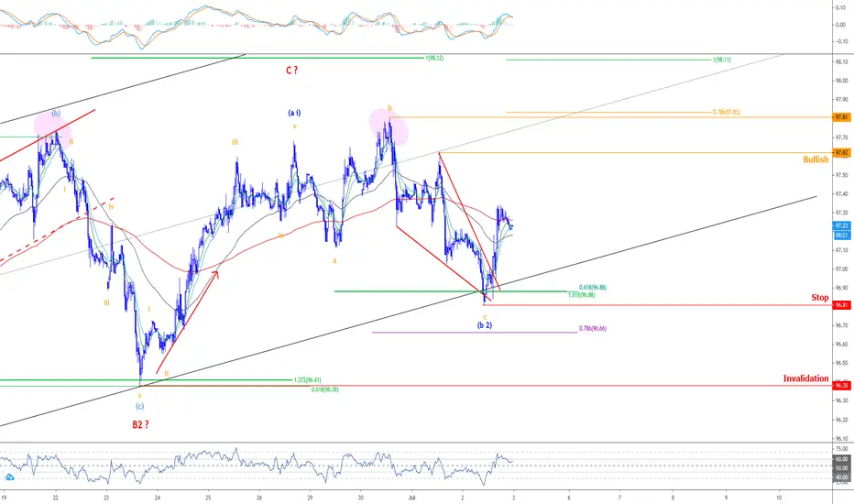Image resolution: width=854 pixels, height=504 pixels.
Task: Click the 08:21 bar countdown tag
Action: (841, 235)
